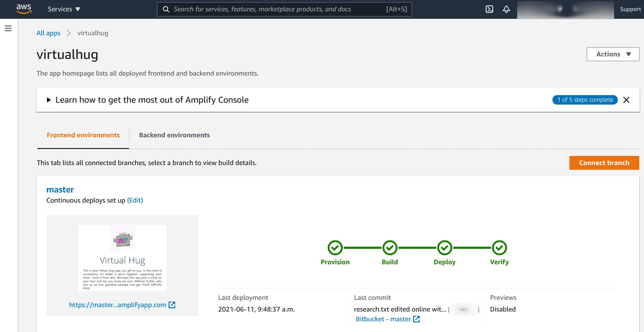Edit the continuous deploys setup
This screenshot has height=332, width=644.
(x=135, y=200)
